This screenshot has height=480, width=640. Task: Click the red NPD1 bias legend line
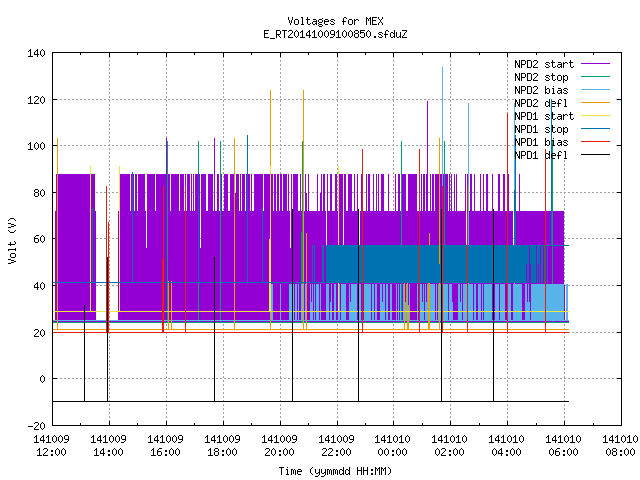[595, 142]
